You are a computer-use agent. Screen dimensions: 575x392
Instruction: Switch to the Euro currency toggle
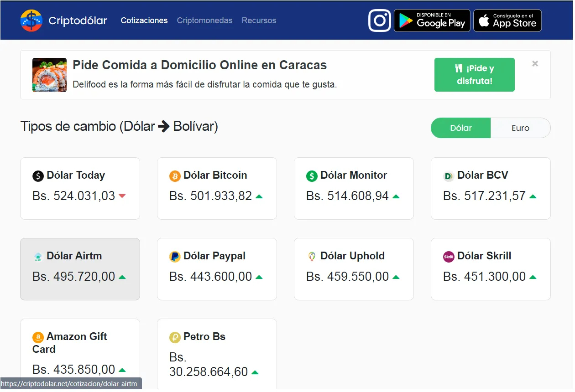[x=521, y=128]
